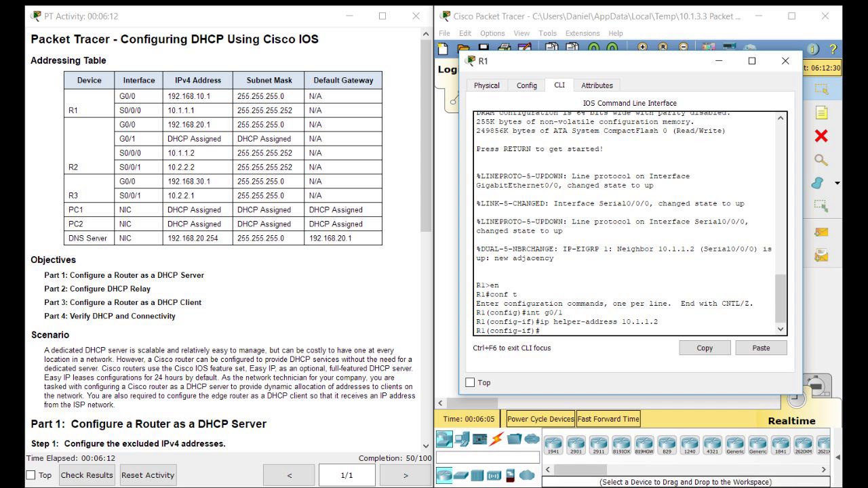Select the Inspect magnifying glass tool
The width and height of the screenshot is (868, 488).
click(x=821, y=160)
